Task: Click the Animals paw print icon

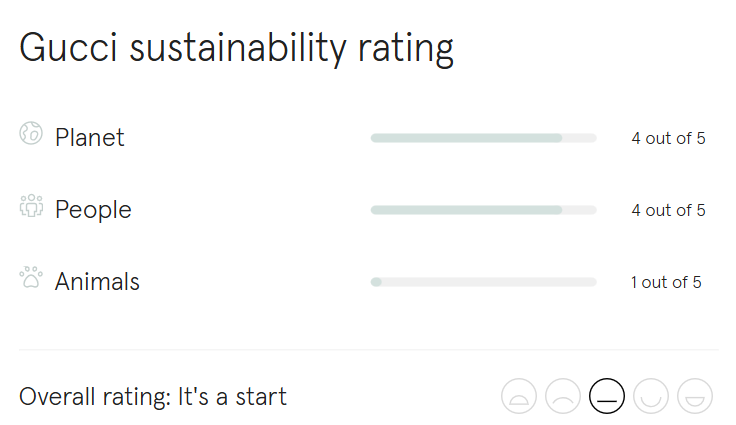Action: pos(31,278)
